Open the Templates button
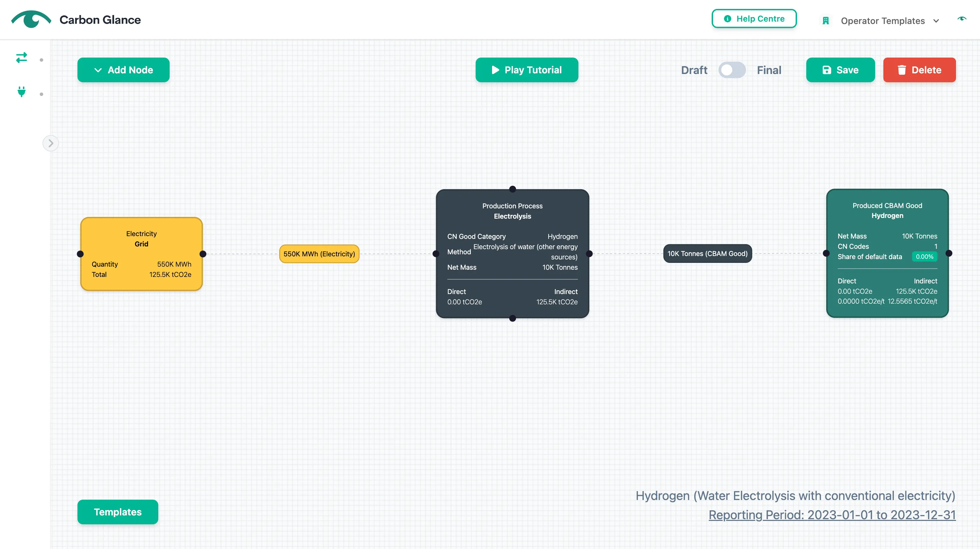Image resolution: width=980 pixels, height=549 pixels. tap(118, 512)
